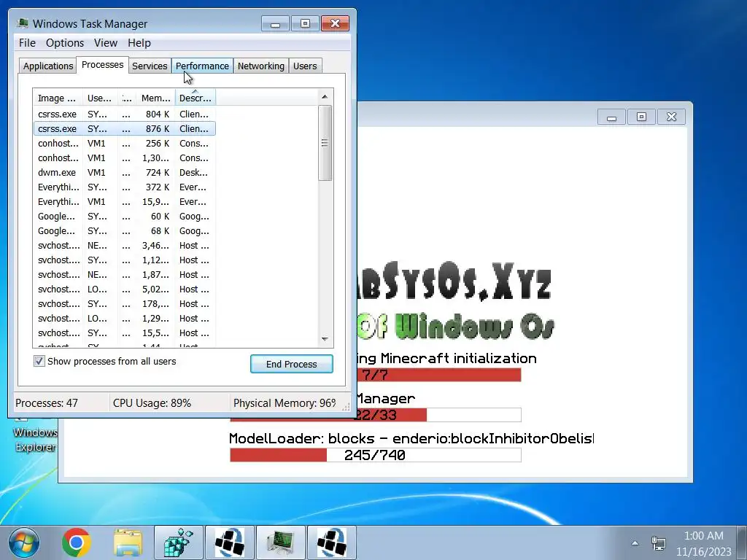This screenshot has height=560, width=747.
Task: Switch to the Performance tab
Action: (202, 66)
